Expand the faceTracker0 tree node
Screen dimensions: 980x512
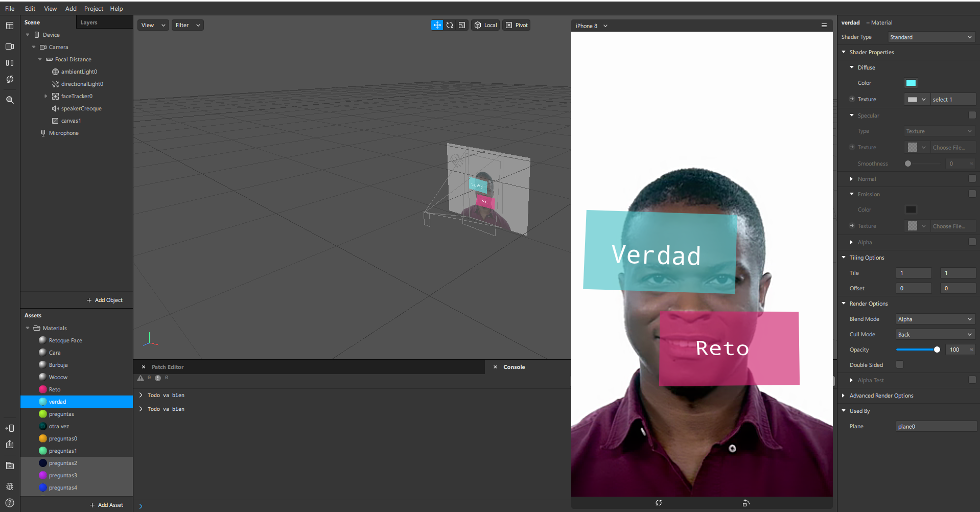[x=45, y=96]
